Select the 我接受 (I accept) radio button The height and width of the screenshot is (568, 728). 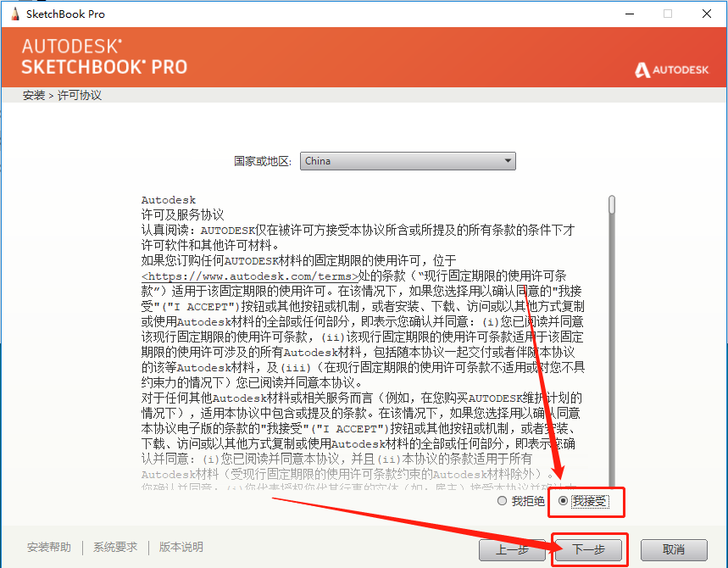pos(563,501)
